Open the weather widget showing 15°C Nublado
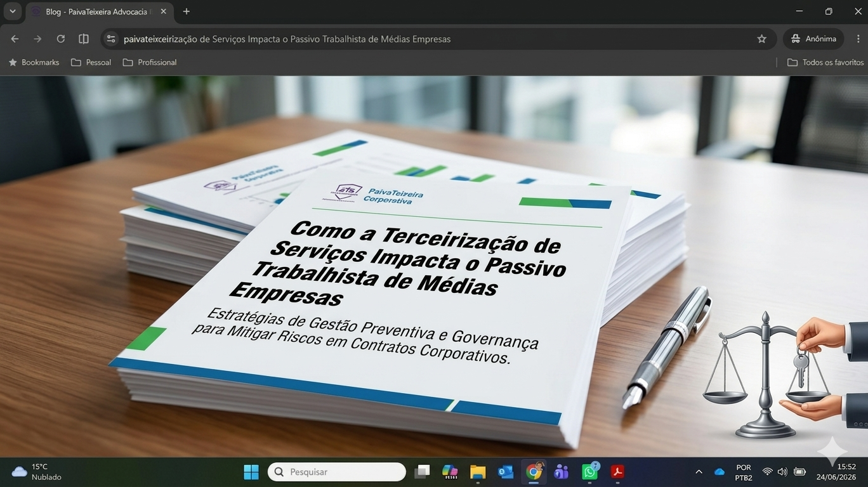 point(37,472)
